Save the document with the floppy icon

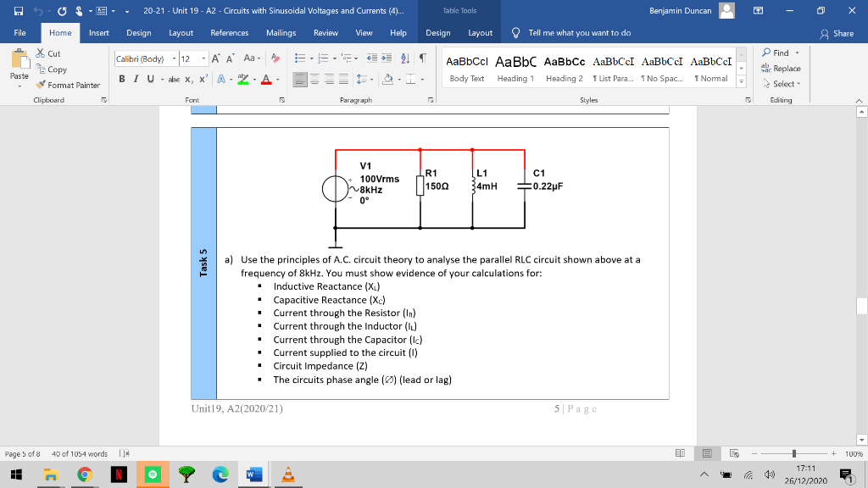click(x=19, y=11)
